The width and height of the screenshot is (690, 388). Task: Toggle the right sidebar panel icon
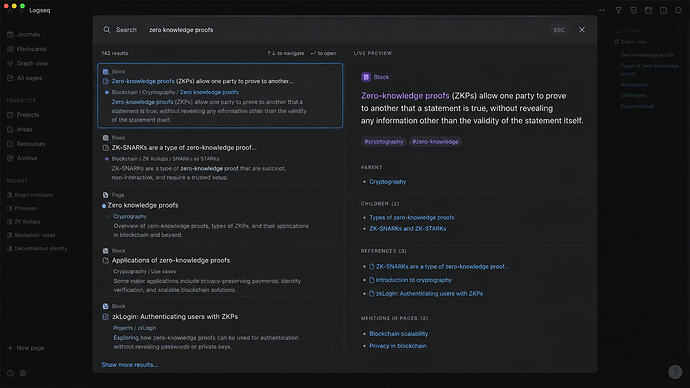(x=664, y=10)
